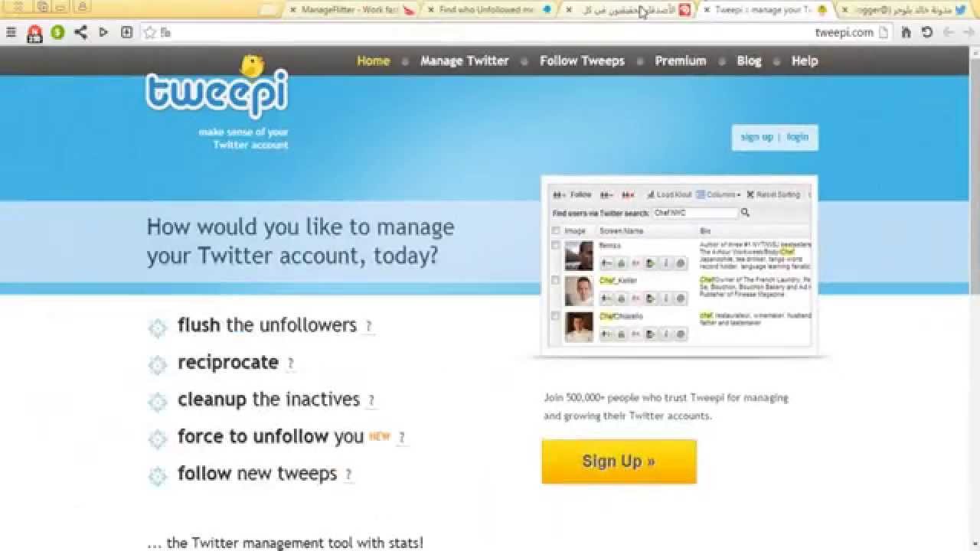Click the share icon in browser toolbar

coord(80,32)
